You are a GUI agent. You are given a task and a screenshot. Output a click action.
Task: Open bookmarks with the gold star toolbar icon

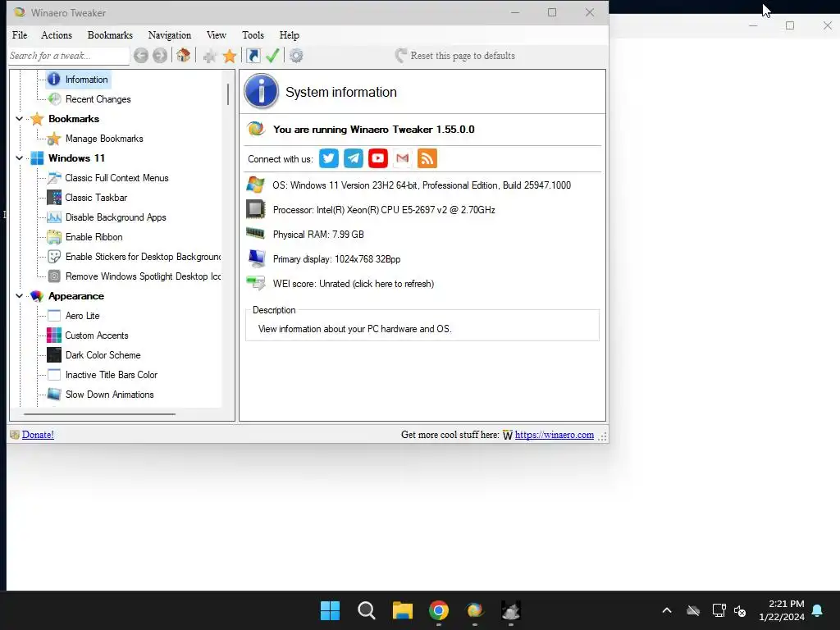pos(230,56)
